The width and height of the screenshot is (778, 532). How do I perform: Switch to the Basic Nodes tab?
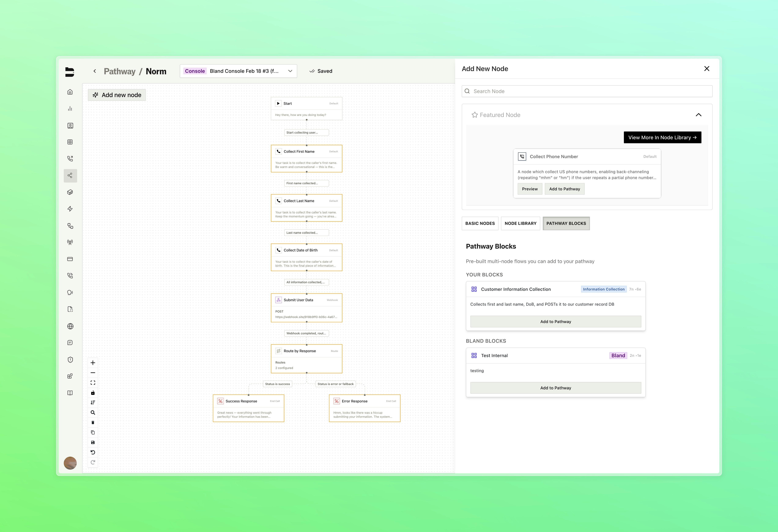click(480, 223)
